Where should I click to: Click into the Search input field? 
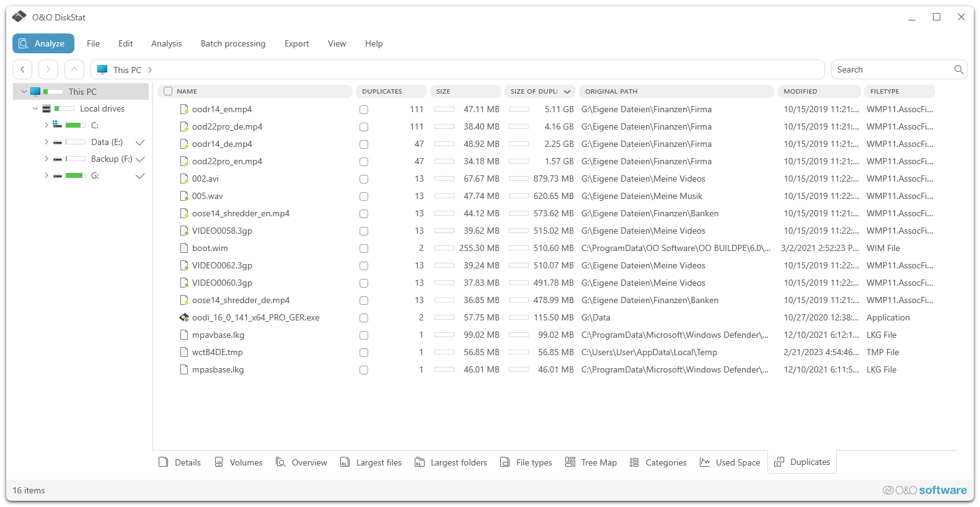[x=890, y=69]
